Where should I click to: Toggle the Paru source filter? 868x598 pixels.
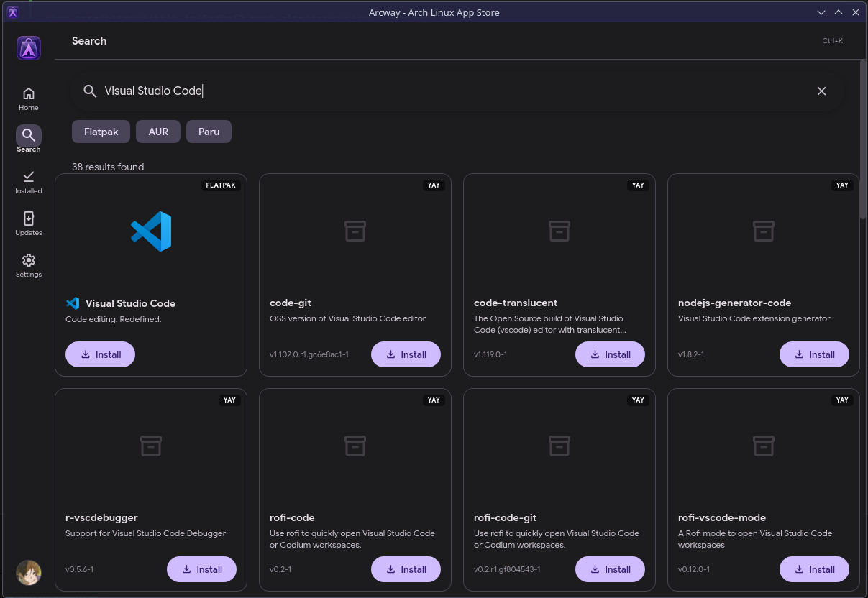[x=209, y=132]
